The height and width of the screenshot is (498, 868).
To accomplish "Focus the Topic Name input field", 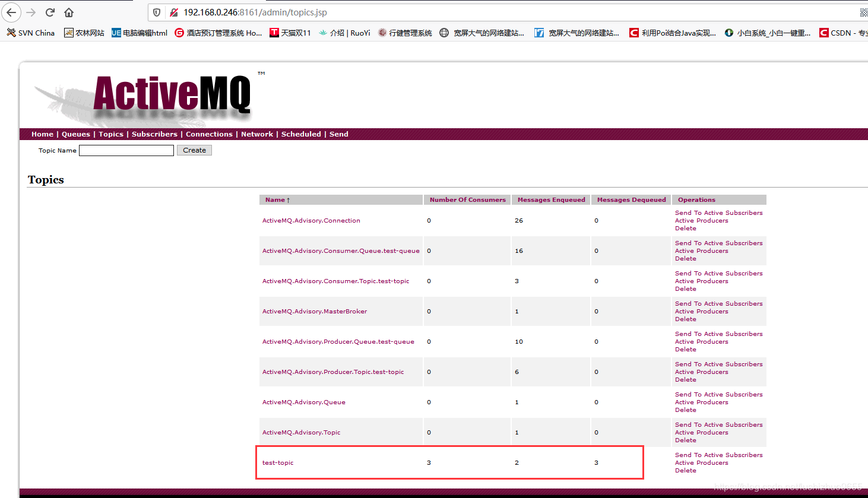I will [x=126, y=150].
